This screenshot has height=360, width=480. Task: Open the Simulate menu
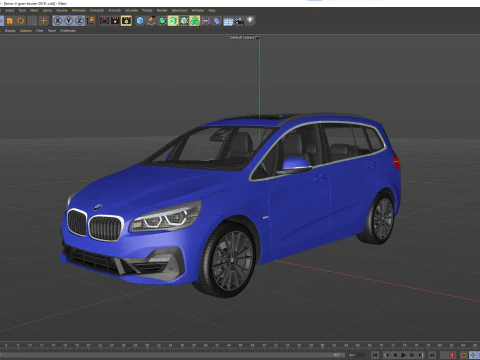pos(131,10)
